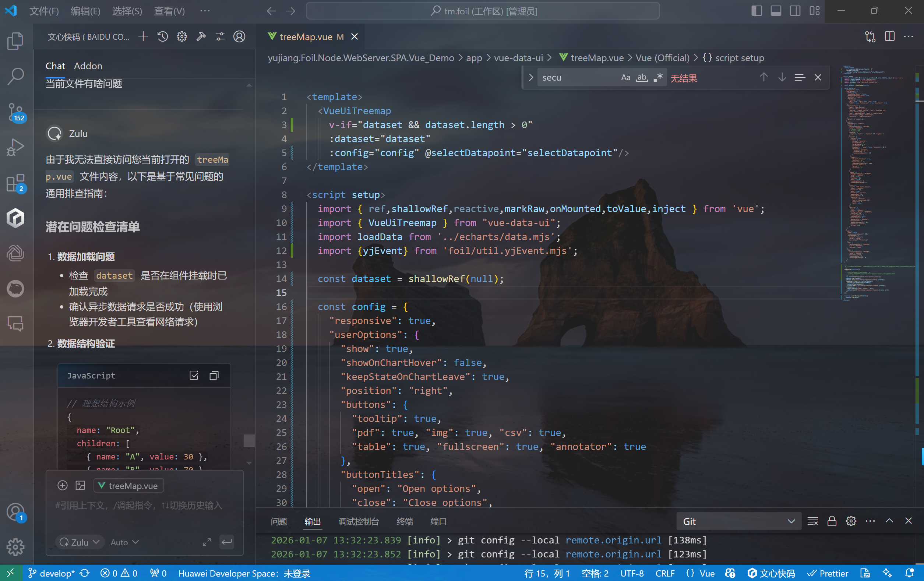Image resolution: width=924 pixels, height=581 pixels.
Task: Open the 终端 terminal panel tab
Action: coord(405,521)
